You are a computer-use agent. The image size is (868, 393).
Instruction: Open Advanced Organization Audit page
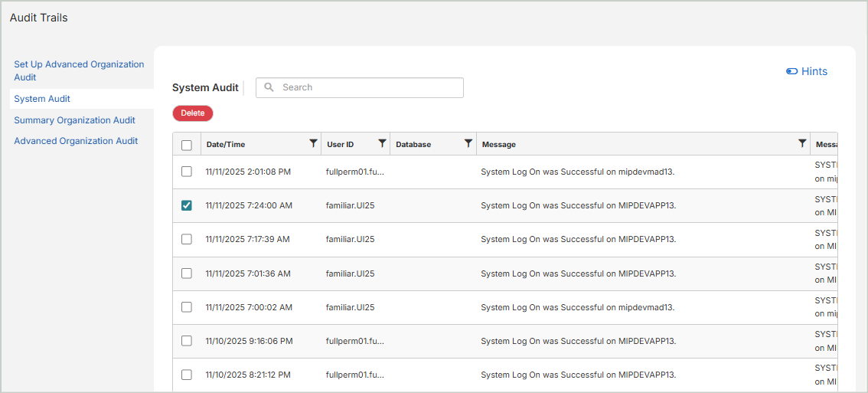(76, 141)
